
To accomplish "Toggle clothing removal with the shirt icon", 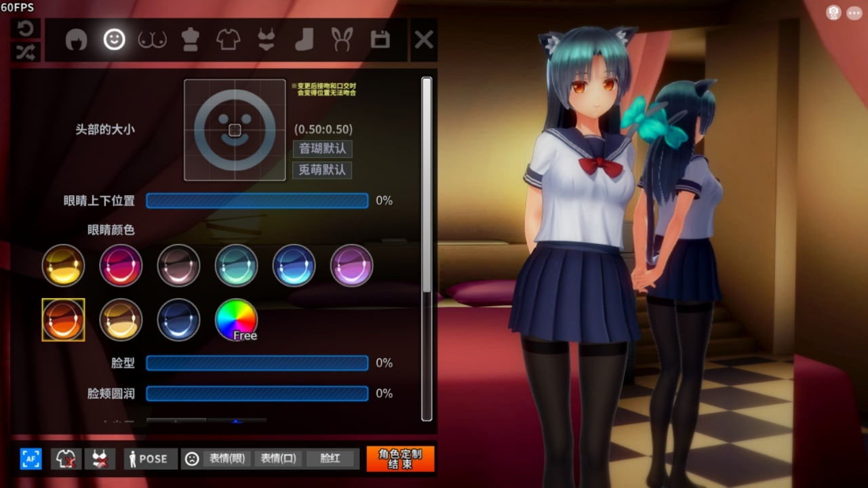I will click(x=64, y=459).
